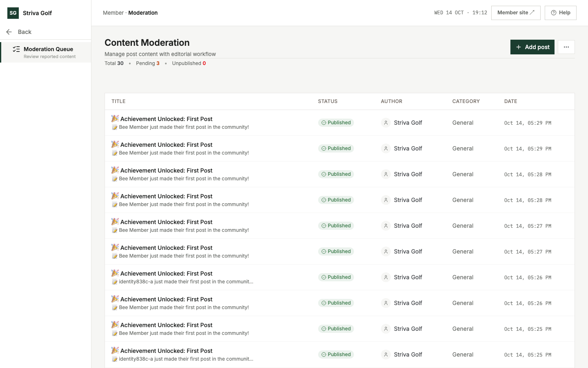Screen dimensions: 588x368
Task: Select General category on identity838c-a 05:26 PM post
Action: point(463,277)
